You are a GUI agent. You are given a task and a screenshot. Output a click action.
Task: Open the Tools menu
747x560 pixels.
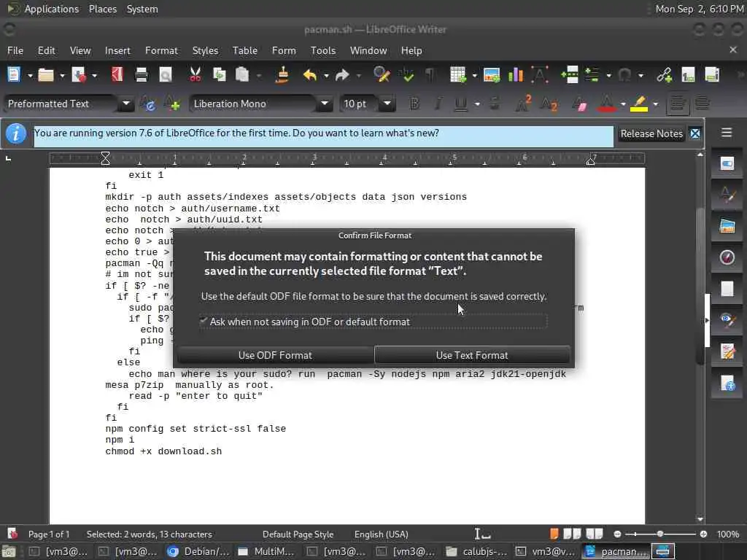pos(323,50)
